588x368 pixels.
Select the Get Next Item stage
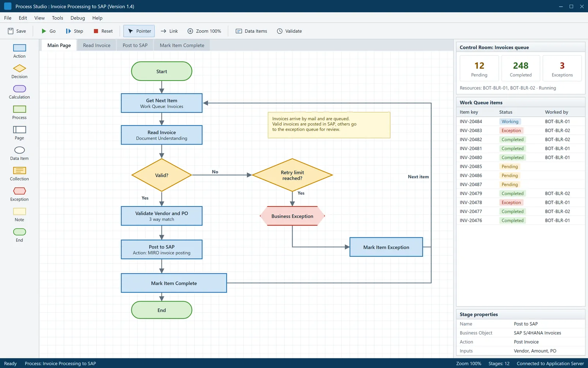coord(162,103)
